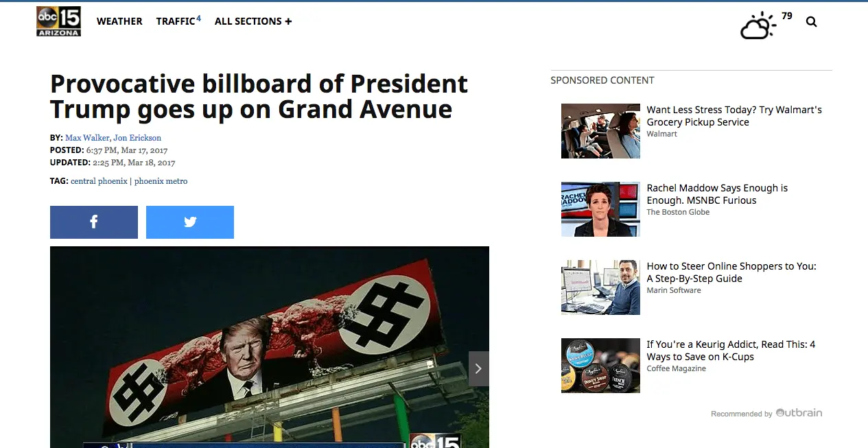Open Keurig K-Cups sponsored article headline
Image resolution: width=868 pixels, height=448 pixels.
pos(731,351)
